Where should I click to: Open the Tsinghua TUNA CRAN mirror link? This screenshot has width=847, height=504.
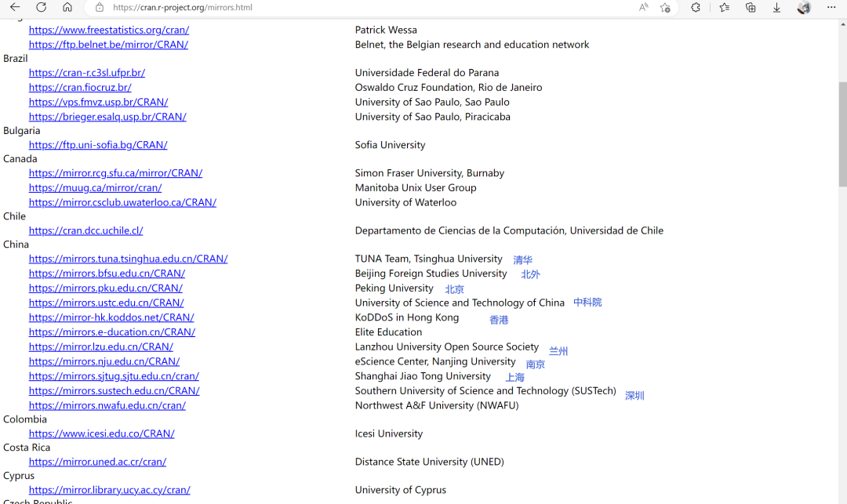click(x=128, y=259)
